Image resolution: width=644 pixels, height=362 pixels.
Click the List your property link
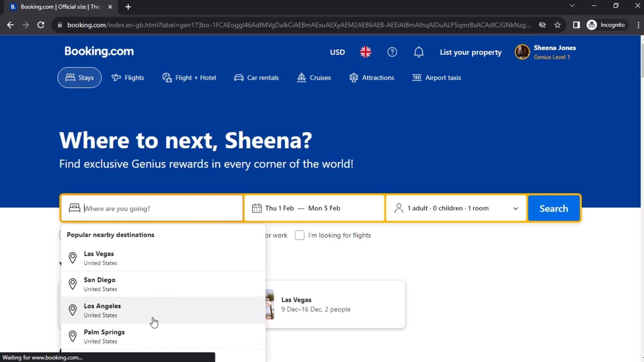(x=471, y=52)
